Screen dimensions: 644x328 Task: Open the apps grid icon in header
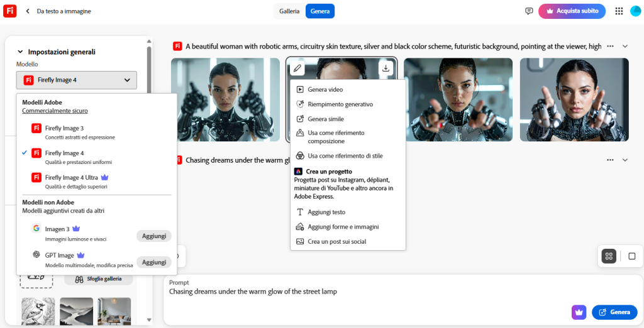tap(619, 11)
